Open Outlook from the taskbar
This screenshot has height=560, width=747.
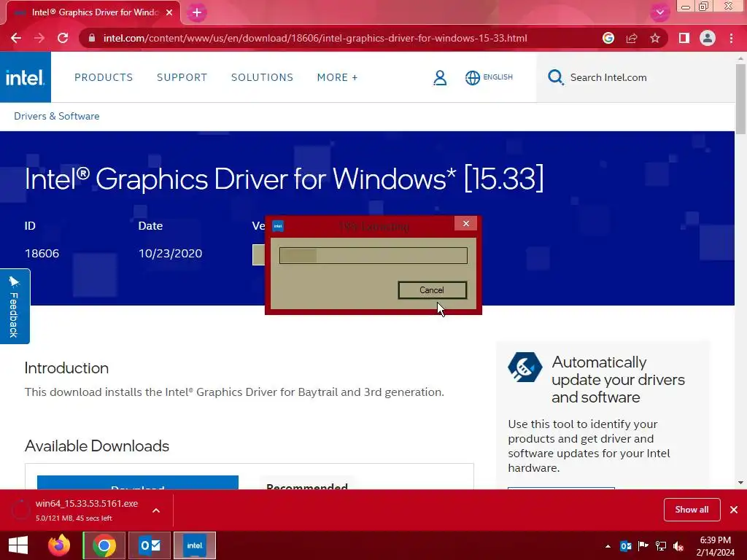coord(150,545)
